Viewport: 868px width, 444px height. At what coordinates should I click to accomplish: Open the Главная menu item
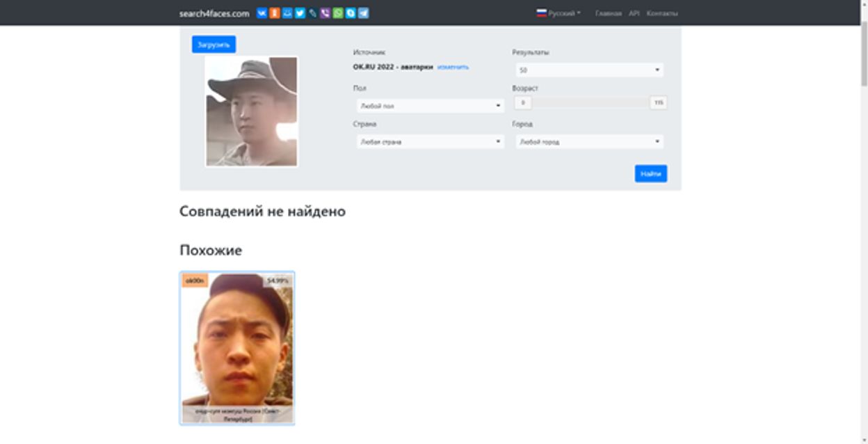[606, 13]
